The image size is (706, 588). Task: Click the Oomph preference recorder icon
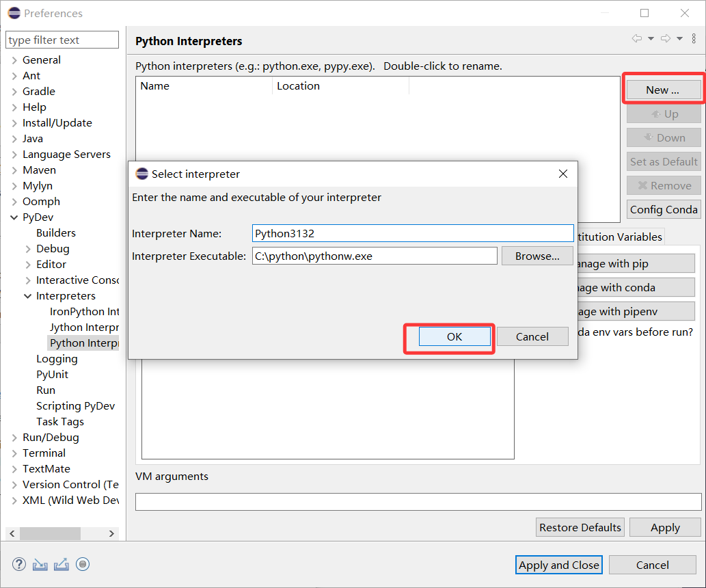[83, 564]
